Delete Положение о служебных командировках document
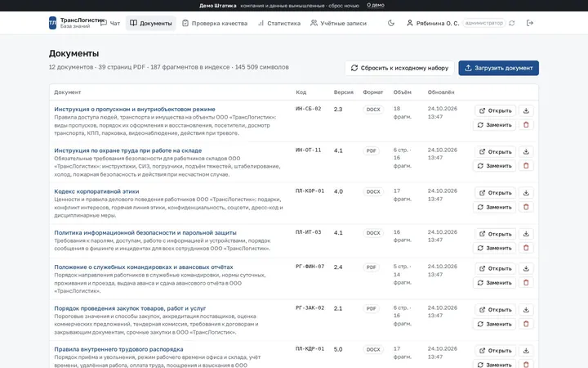The width and height of the screenshot is (588, 368). [526, 282]
